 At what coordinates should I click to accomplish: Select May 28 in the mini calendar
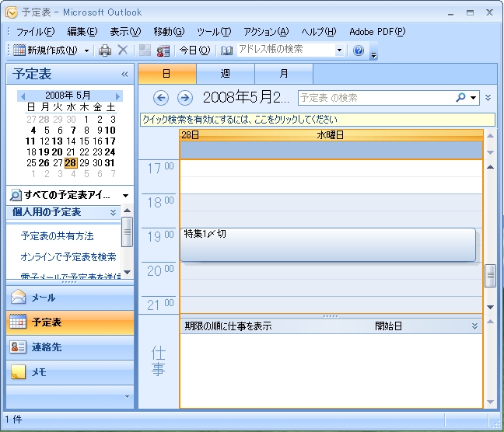(x=71, y=163)
